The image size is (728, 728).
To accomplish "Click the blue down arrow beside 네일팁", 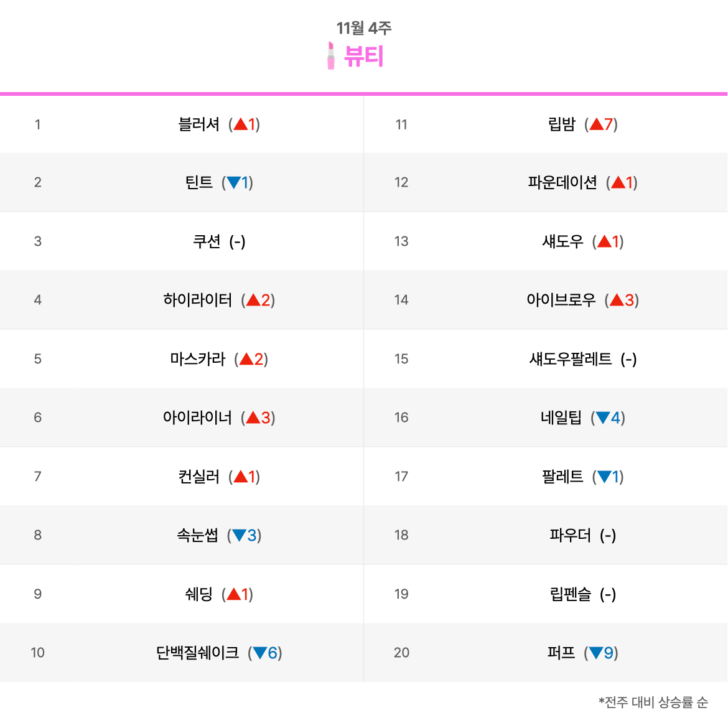I will 603,418.
